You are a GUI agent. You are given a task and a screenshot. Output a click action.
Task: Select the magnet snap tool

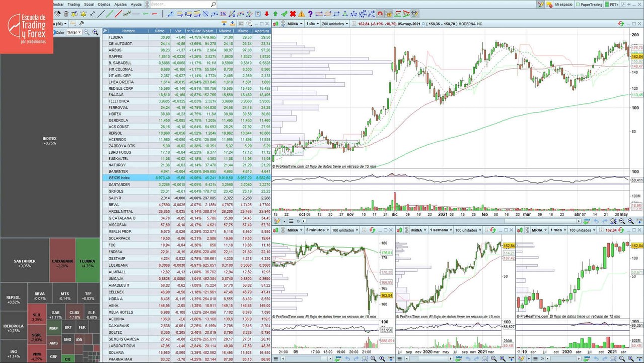(380, 14)
